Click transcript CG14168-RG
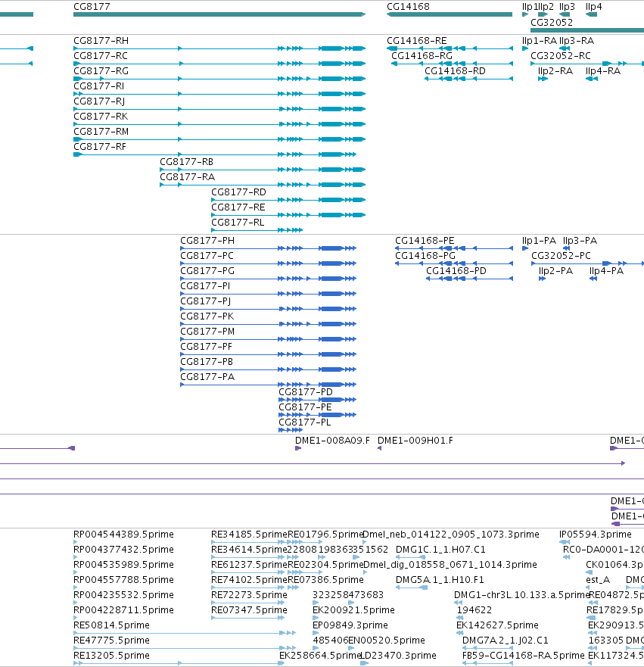This screenshot has height=667, width=644. (x=422, y=56)
